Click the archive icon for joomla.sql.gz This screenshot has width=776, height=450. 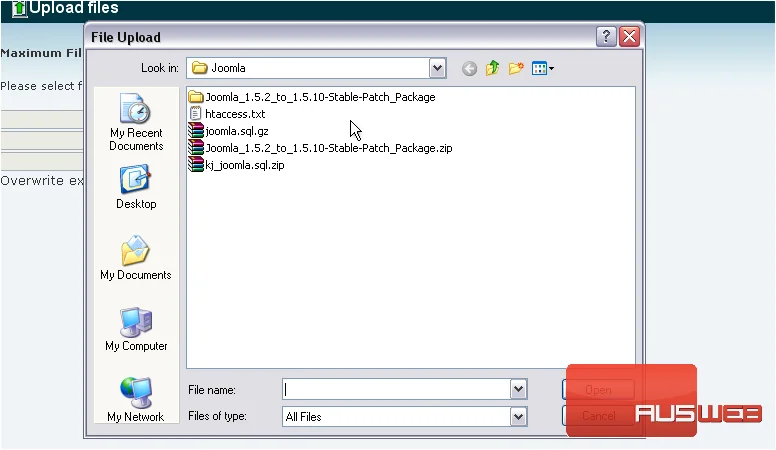(x=196, y=131)
